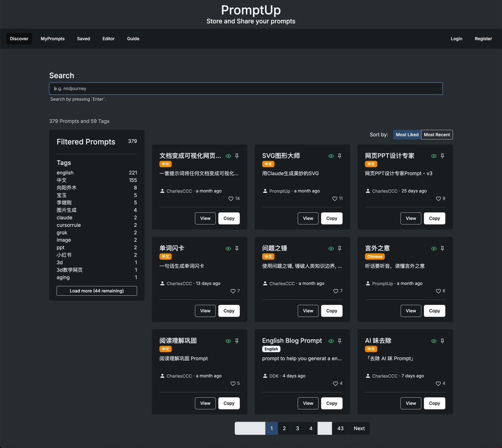Jump to last page 43
This screenshot has width=502, height=448.
click(x=341, y=428)
